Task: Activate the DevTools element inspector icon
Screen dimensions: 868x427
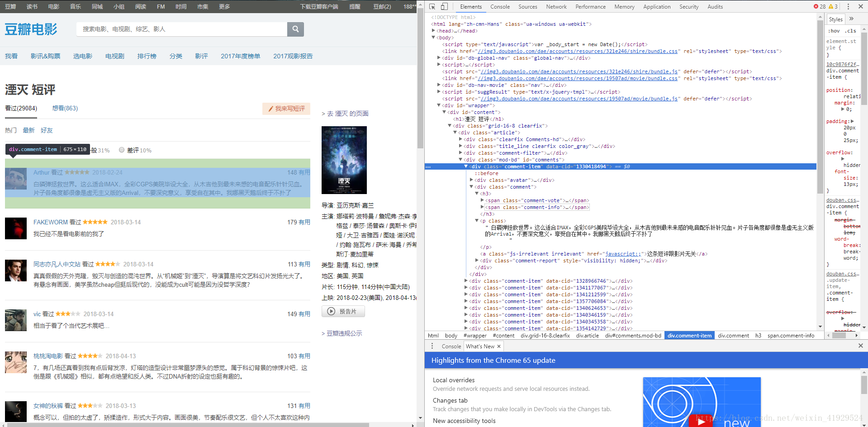Action: pyautogui.click(x=432, y=6)
